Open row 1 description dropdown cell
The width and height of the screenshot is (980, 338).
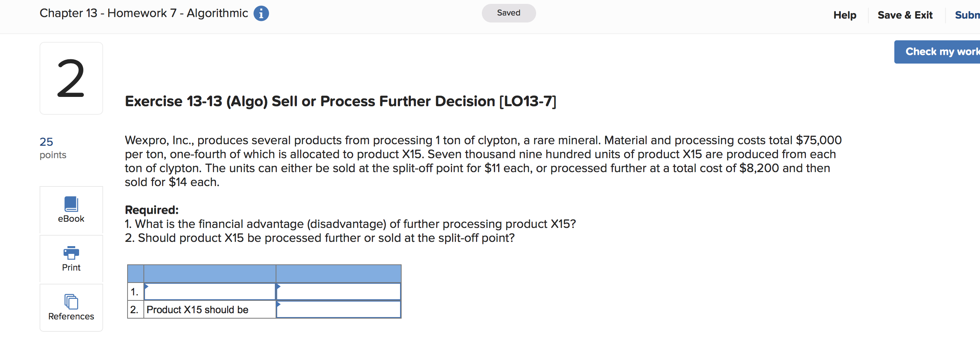[210, 292]
